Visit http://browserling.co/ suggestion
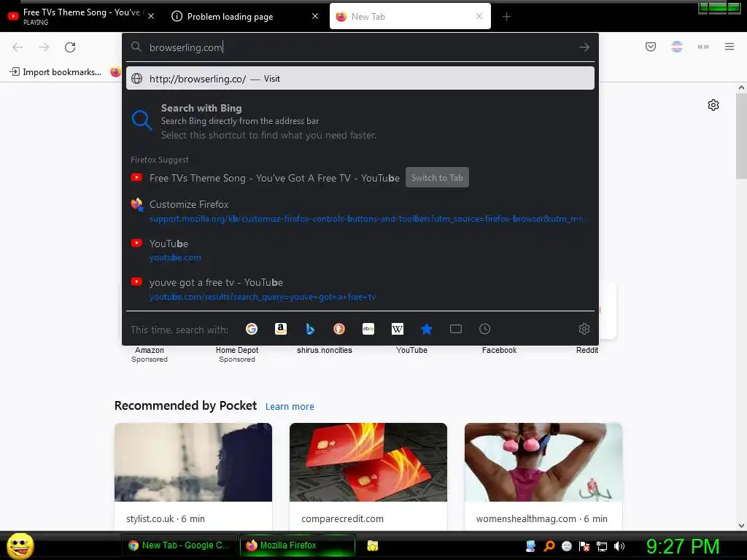The height and width of the screenshot is (560, 747). tap(360, 79)
